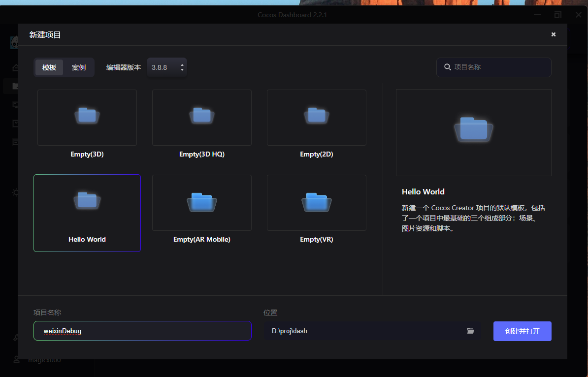Image resolution: width=588 pixels, height=377 pixels.
Task: Click the large Hello World preview image
Action: 474,133
